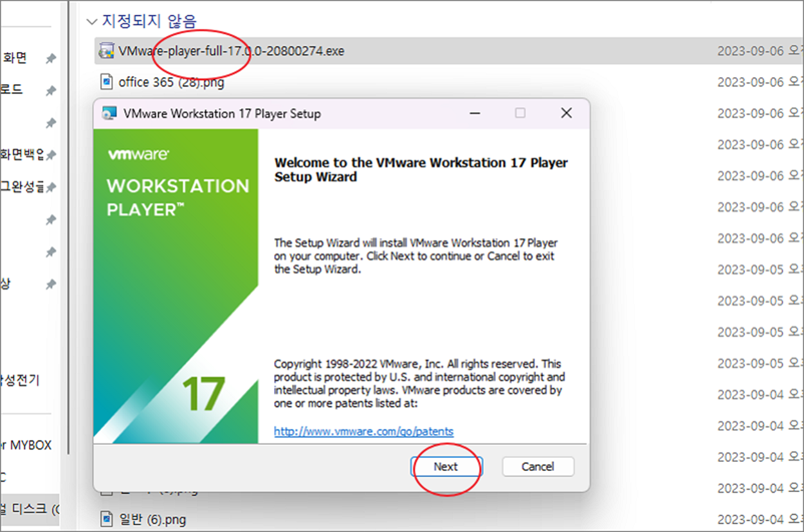Image resolution: width=804 pixels, height=532 pixels.
Task: Open the 화면백업 folder in the sidebar
Action: point(23,154)
